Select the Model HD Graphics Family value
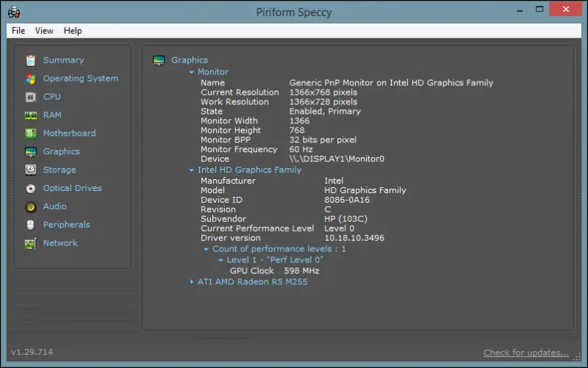This screenshot has width=588, height=368. pos(365,190)
